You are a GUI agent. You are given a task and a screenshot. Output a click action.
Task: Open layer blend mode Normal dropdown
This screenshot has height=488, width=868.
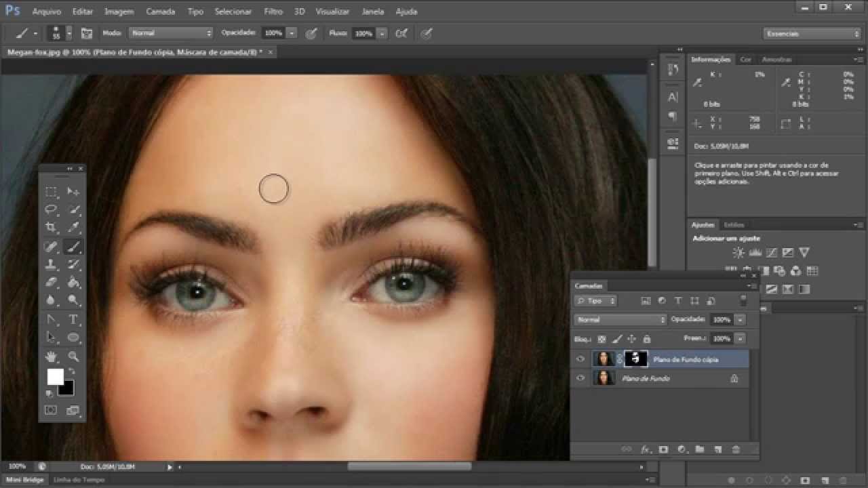620,319
